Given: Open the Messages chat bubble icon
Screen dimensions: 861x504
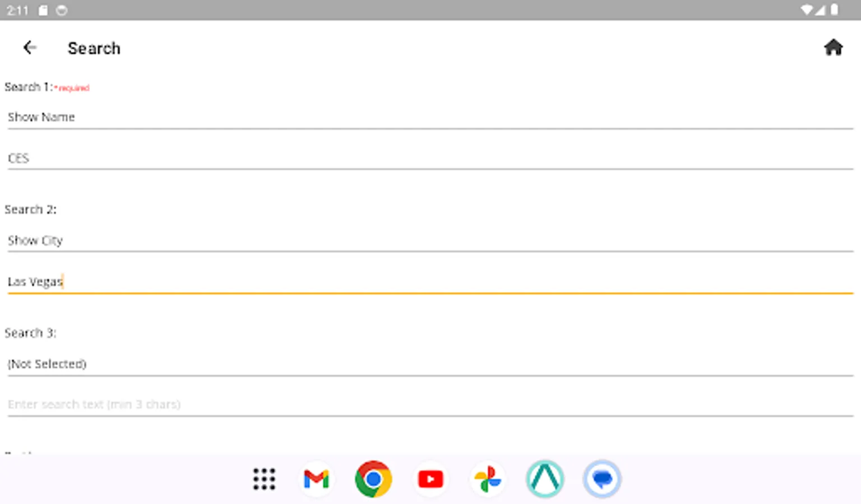Looking at the screenshot, I should coord(602,479).
